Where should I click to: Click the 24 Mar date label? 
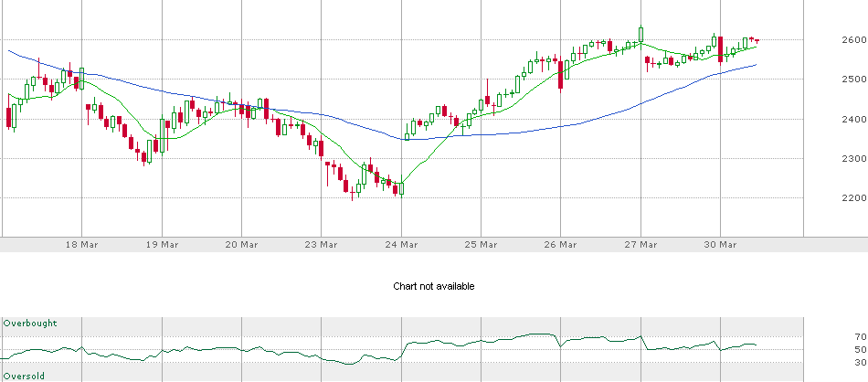pos(401,244)
